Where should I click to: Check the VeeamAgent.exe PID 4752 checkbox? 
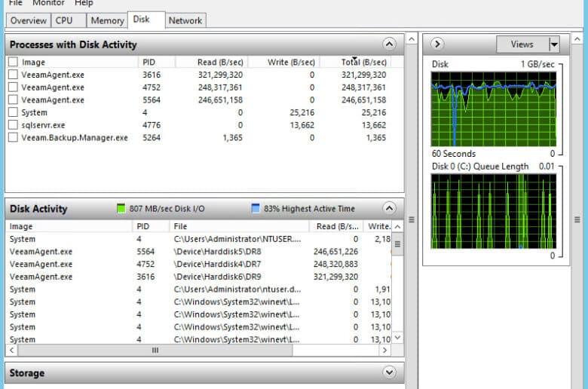(13, 87)
